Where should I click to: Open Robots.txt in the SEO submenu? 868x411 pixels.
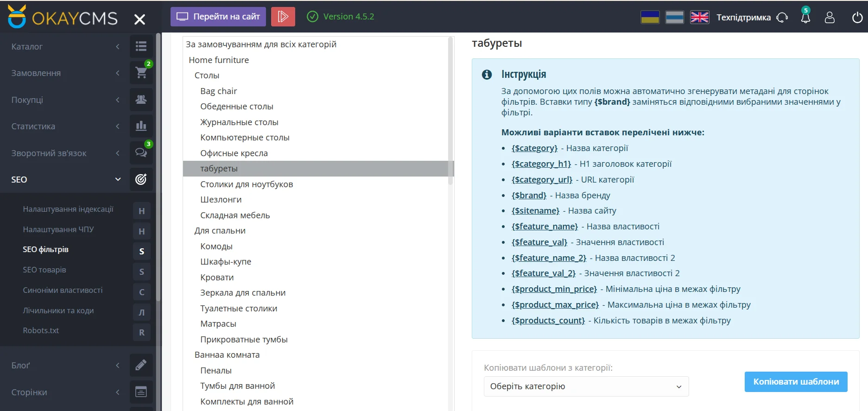coord(41,330)
